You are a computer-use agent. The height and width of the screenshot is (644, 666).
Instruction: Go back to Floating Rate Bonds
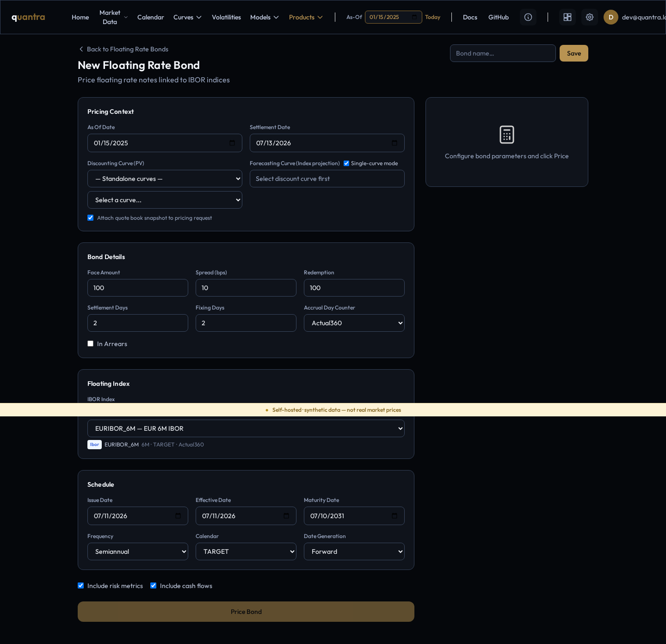123,49
